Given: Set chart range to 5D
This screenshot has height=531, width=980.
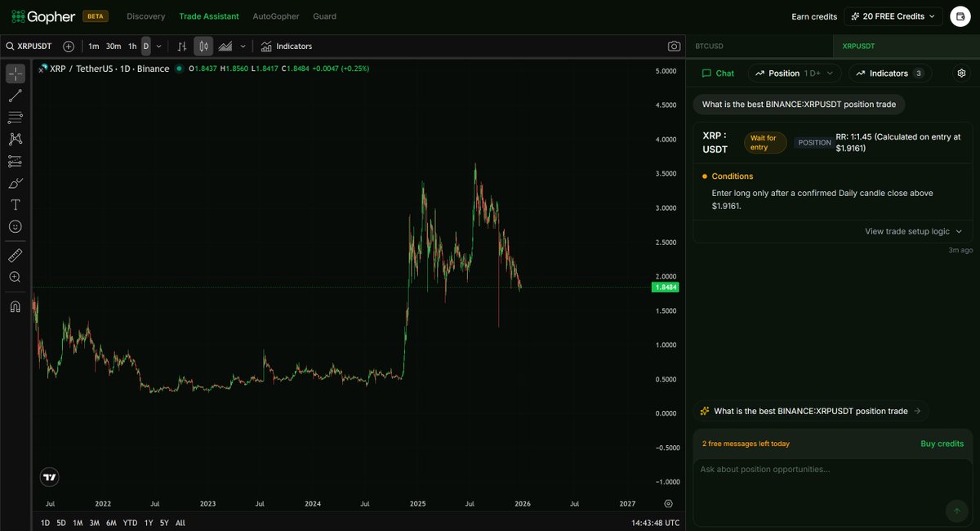Looking at the screenshot, I should 61,523.
